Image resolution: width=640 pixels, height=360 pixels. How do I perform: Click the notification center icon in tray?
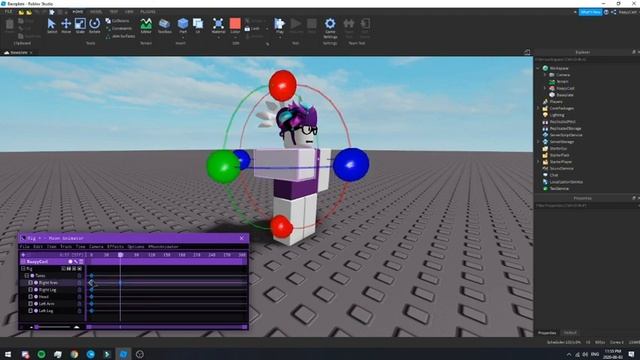coord(631,354)
